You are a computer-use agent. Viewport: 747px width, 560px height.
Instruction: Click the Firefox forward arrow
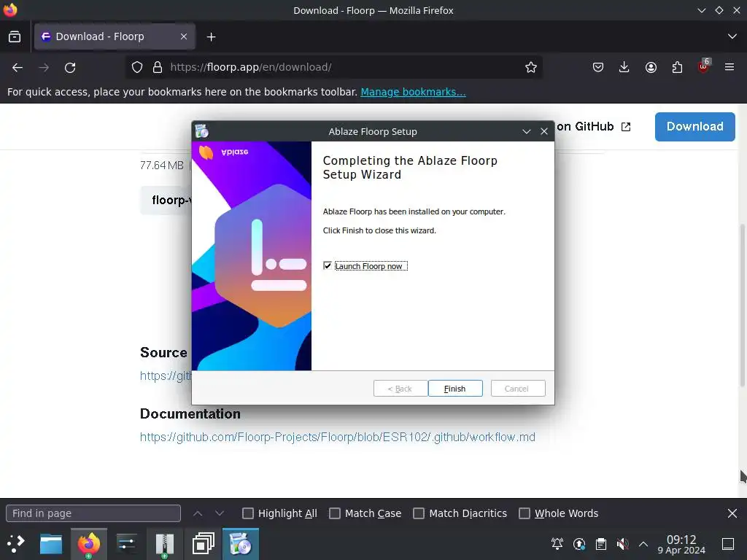pos(44,68)
